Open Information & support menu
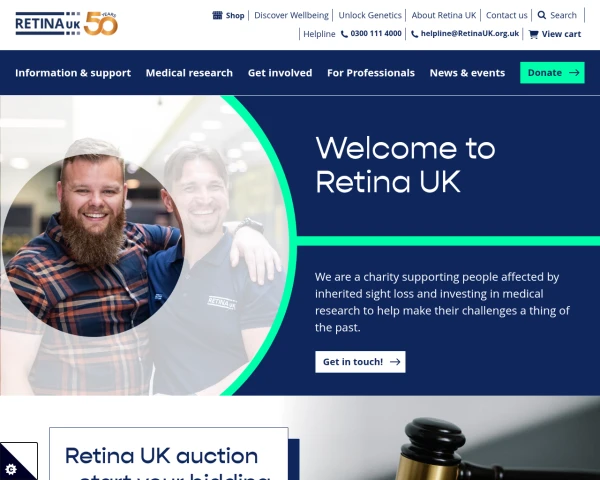Viewport: 600px width, 480px height. click(x=73, y=73)
